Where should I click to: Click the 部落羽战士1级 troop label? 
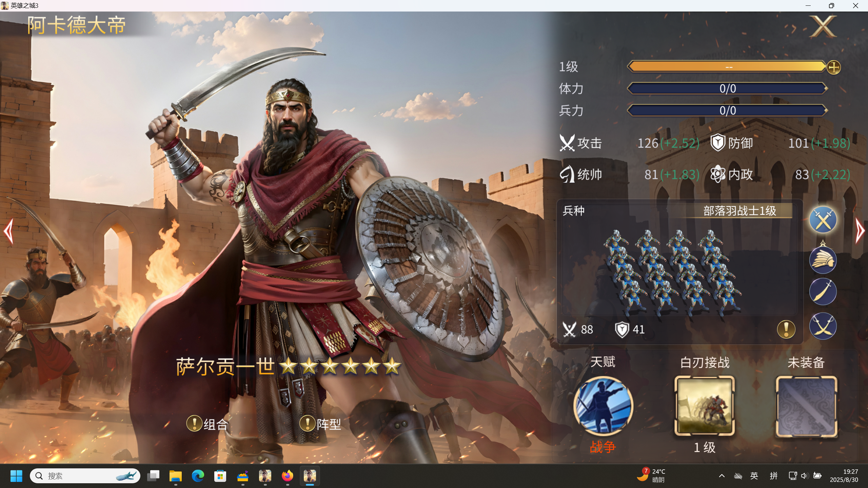739,211
